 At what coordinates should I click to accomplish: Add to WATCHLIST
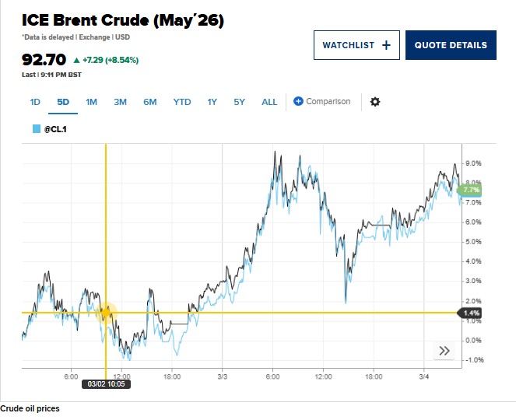356,45
